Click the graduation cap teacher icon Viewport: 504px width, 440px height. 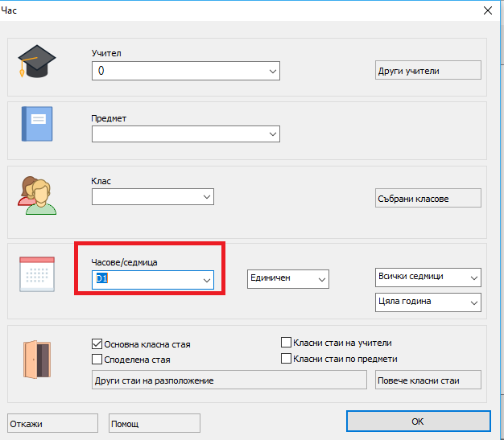click(37, 61)
